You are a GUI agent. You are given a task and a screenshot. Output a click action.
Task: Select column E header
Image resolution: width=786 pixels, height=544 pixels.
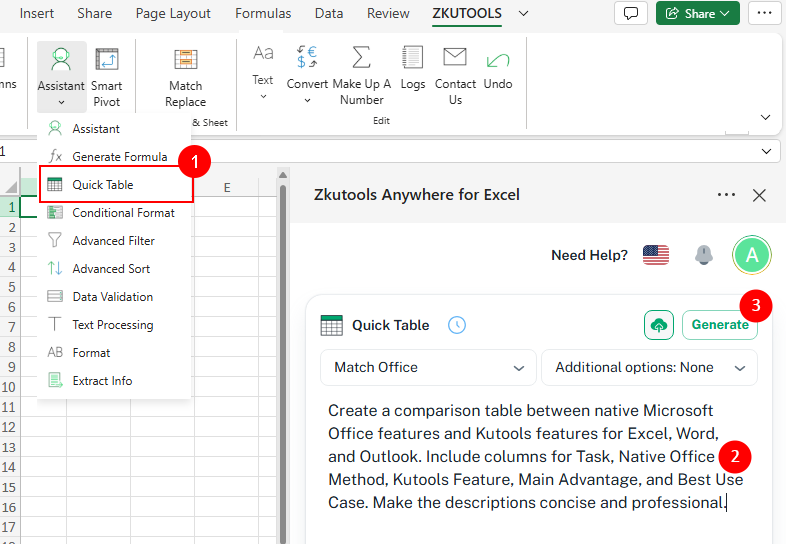(227, 188)
